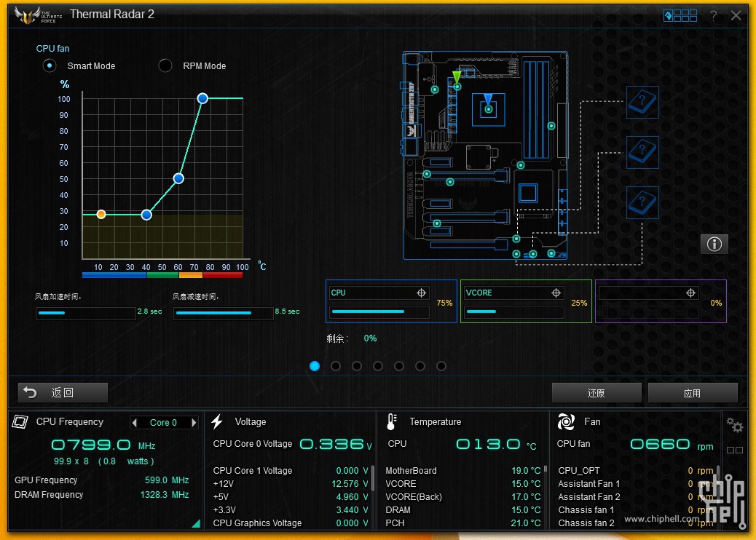The width and height of the screenshot is (756, 540).
Task: Select Smart Mode radio button
Action: (50, 65)
